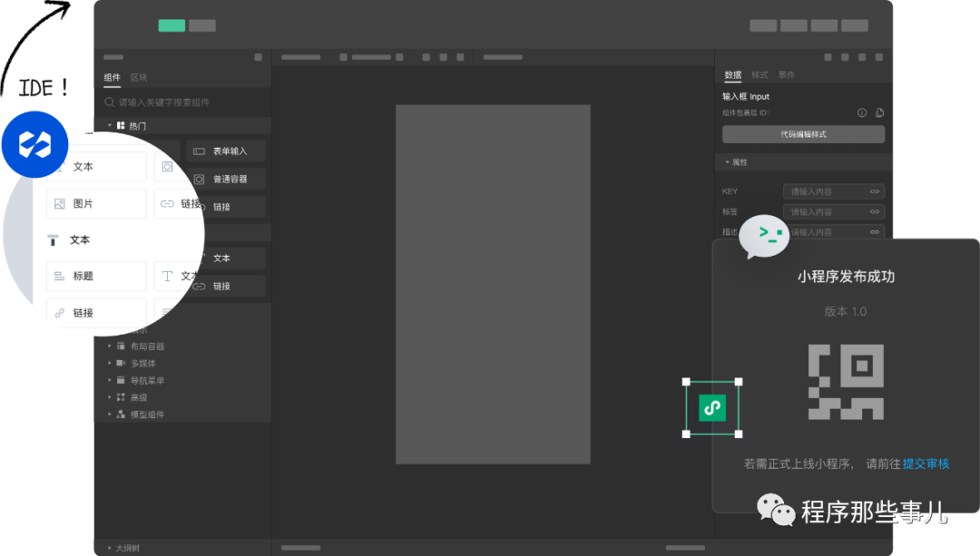Select the 表单输入 component

226,151
